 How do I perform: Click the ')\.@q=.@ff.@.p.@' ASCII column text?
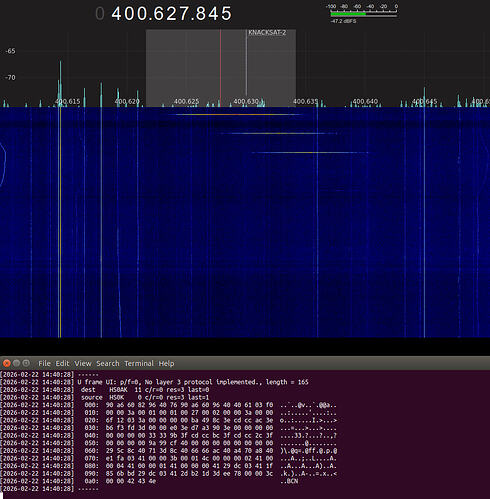308,451
